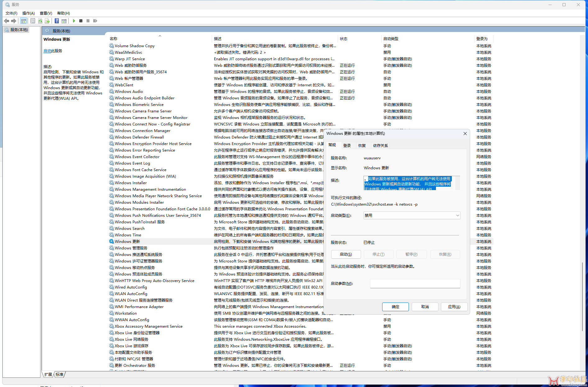
Task: Switch to the 标准 view tab at bottom
Action: coord(60,375)
